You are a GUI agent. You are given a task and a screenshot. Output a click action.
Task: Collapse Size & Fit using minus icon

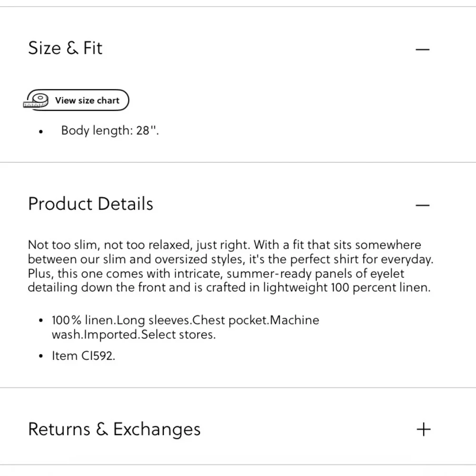(423, 49)
